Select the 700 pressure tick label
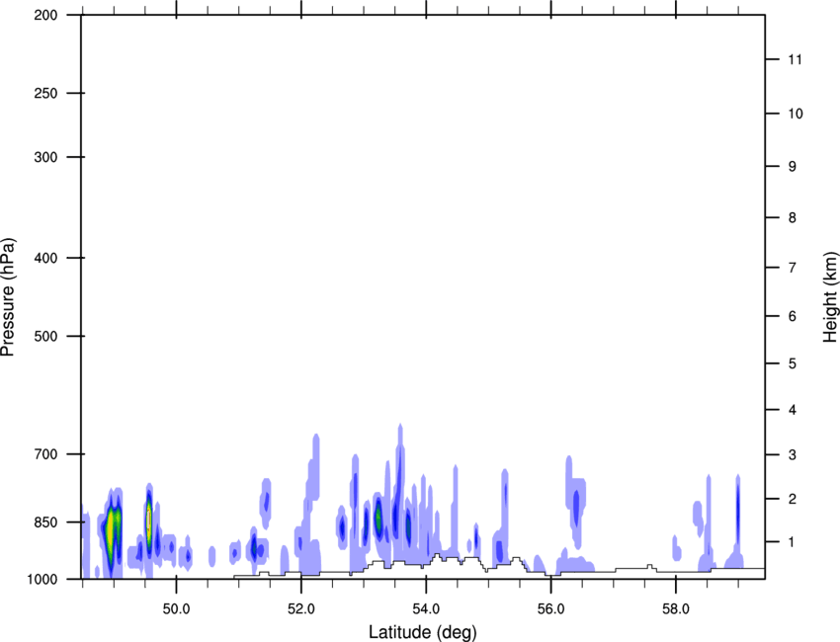Viewport: 840px width, 642px height. coord(45,454)
